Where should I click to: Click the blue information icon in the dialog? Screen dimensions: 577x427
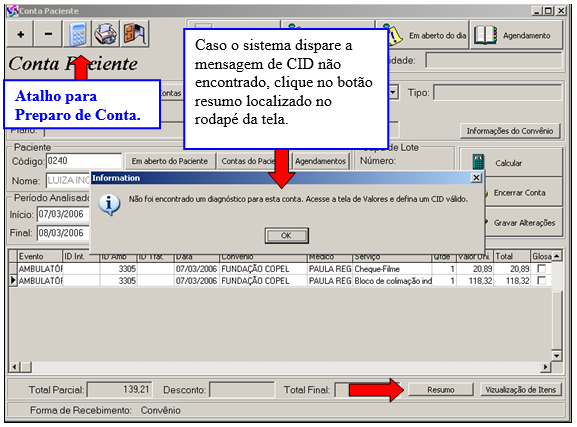pyautogui.click(x=109, y=204)
